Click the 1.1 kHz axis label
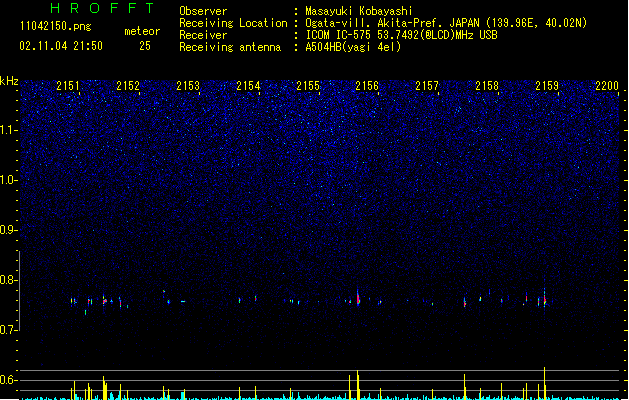This screenshot has height=400, width=629. pyautogui.click(x=9, y=130)
